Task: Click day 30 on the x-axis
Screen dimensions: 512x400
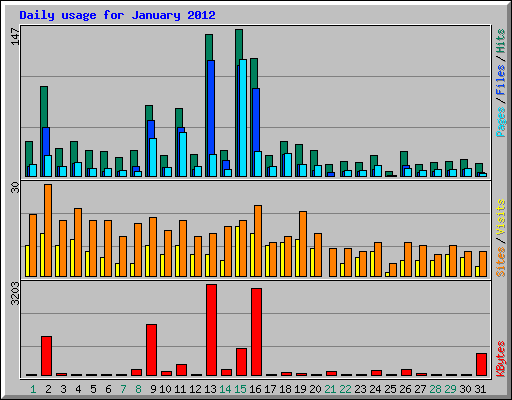Action: [x=465, y=389]
